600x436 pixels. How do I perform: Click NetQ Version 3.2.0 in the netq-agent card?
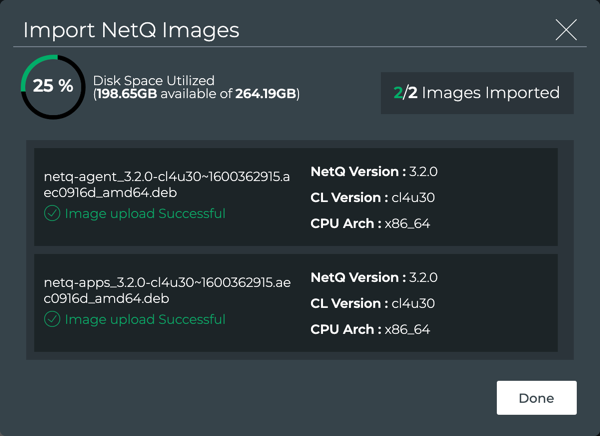373,172
